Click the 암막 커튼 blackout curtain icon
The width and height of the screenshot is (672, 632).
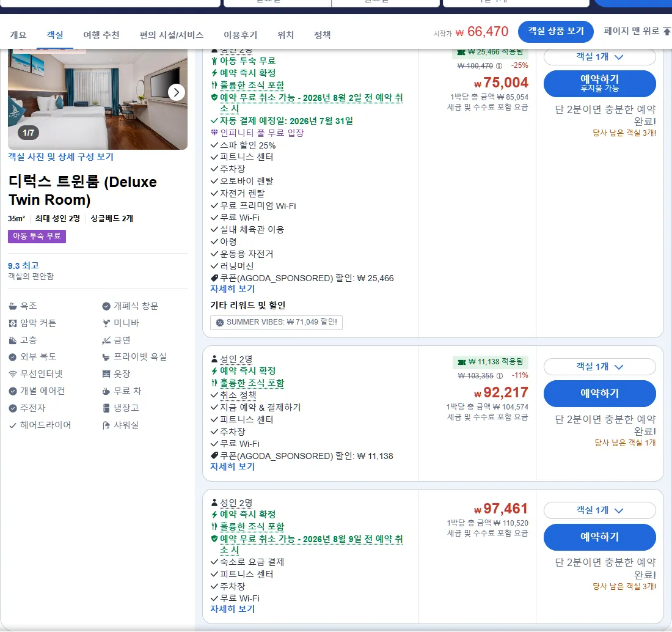[13, 323]
